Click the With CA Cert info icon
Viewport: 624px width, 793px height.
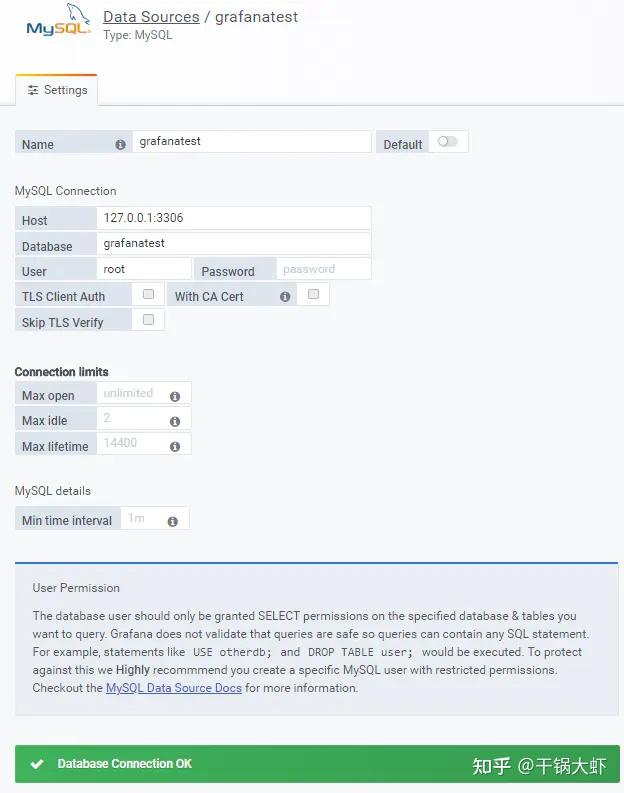point(285,297)
